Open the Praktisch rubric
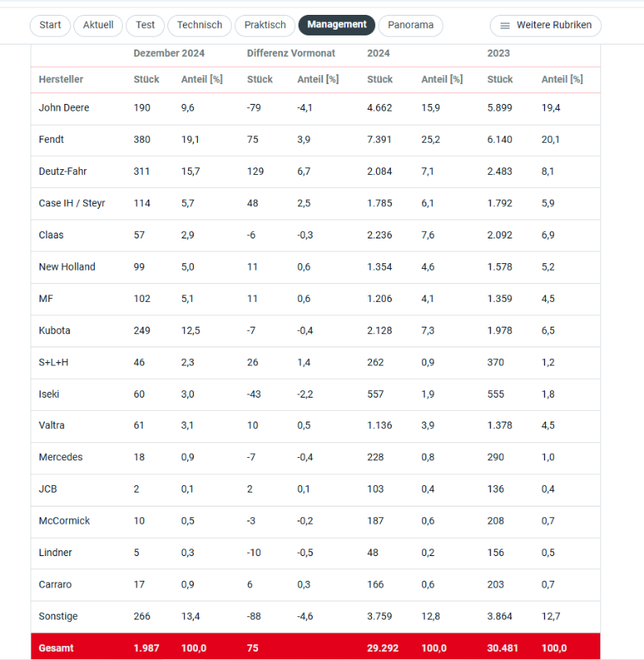Screen dimensions: 644x660 pos(265,26)
